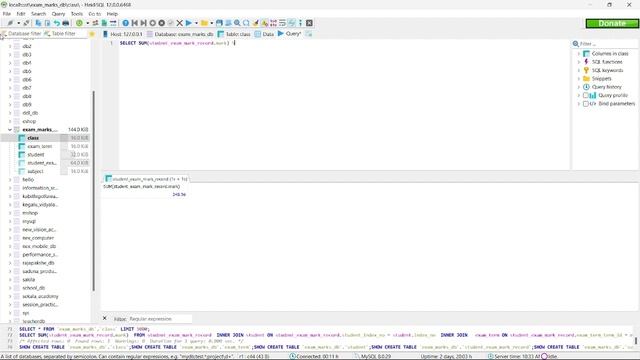Click the green Donate button
This screenshot has height=360, width=640.
point(612,23)
